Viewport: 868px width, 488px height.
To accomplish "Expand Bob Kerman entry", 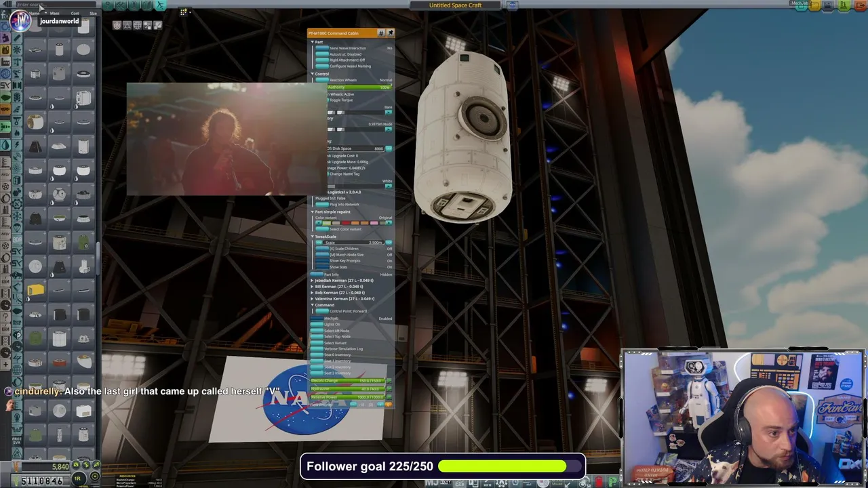I will (312, 293).
